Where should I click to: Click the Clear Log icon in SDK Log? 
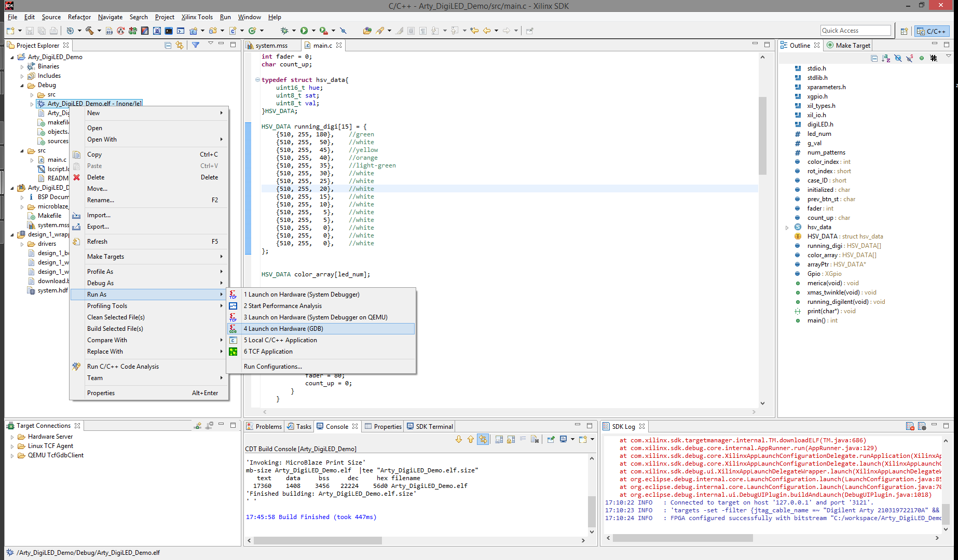pos(910,426)
